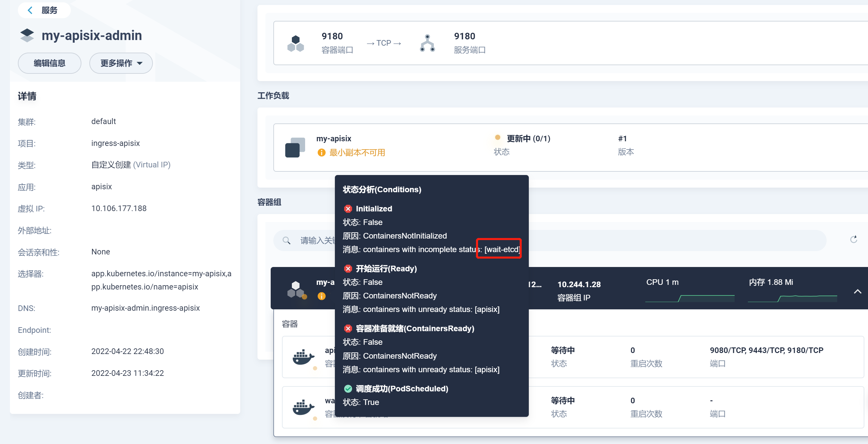Click the 9180 服务端口 value

[464, 36]
